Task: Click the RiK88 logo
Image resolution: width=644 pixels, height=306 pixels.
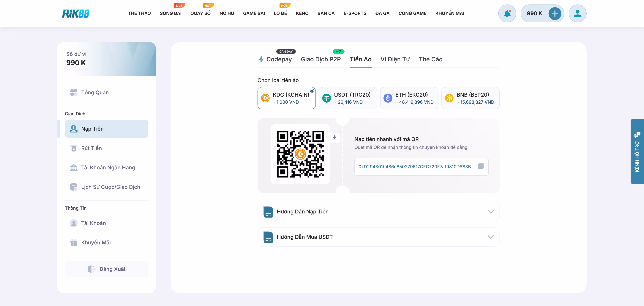Action: click(75, 13)
